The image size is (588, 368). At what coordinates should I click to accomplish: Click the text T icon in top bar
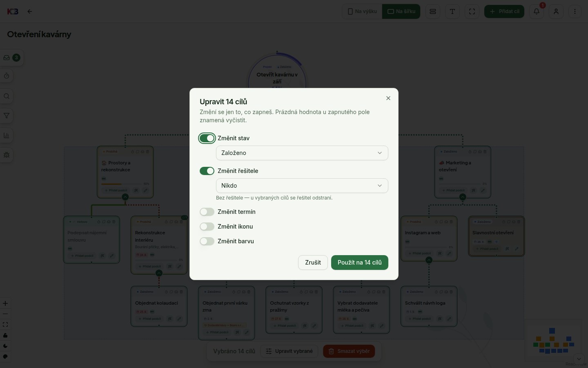click(x=452, y=11)
